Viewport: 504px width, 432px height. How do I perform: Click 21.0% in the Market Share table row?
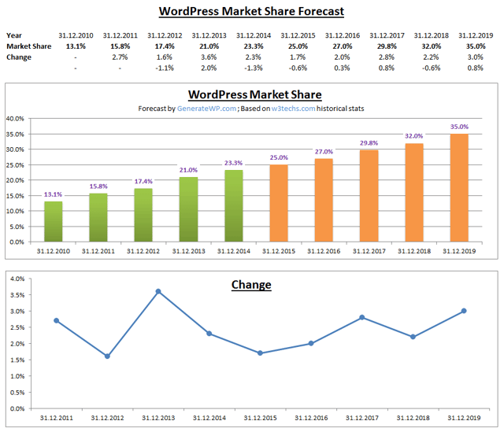click(x=209, y=46)
